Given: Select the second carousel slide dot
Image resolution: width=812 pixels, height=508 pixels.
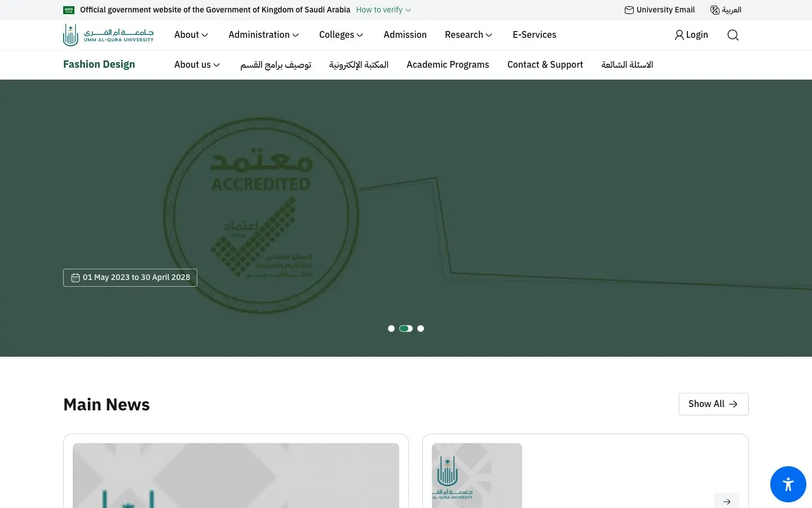Looking at the screenshot, I should pos(406,329).
